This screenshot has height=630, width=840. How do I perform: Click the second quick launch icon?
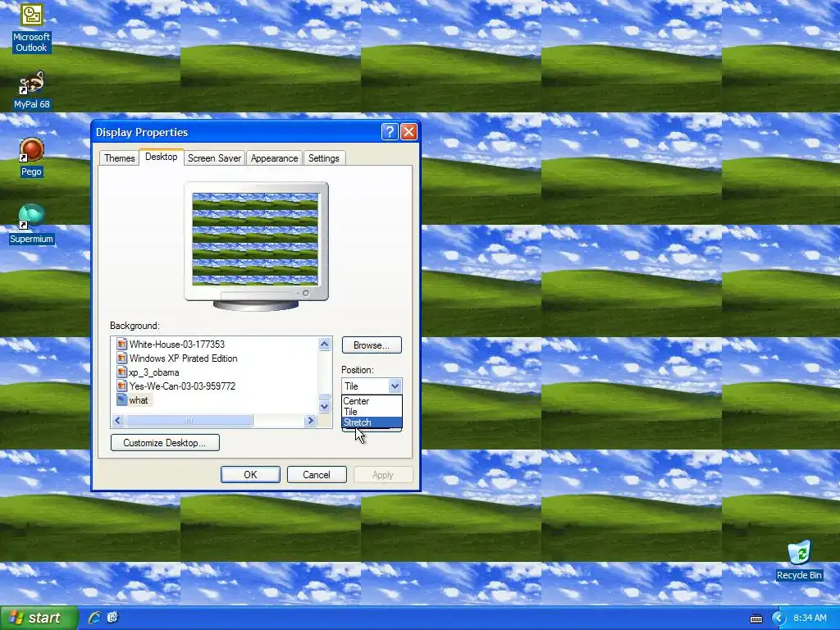[x=112, y=617]
